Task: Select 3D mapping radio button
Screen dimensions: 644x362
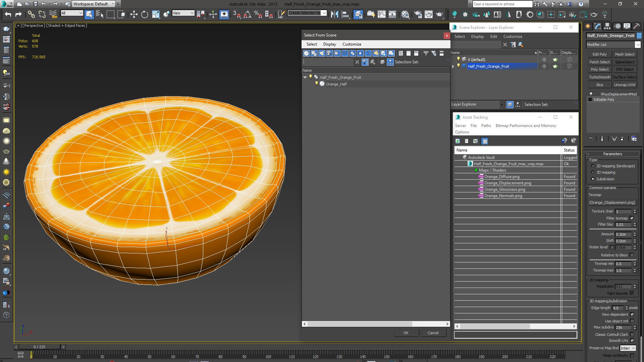Action: point(593,172)
